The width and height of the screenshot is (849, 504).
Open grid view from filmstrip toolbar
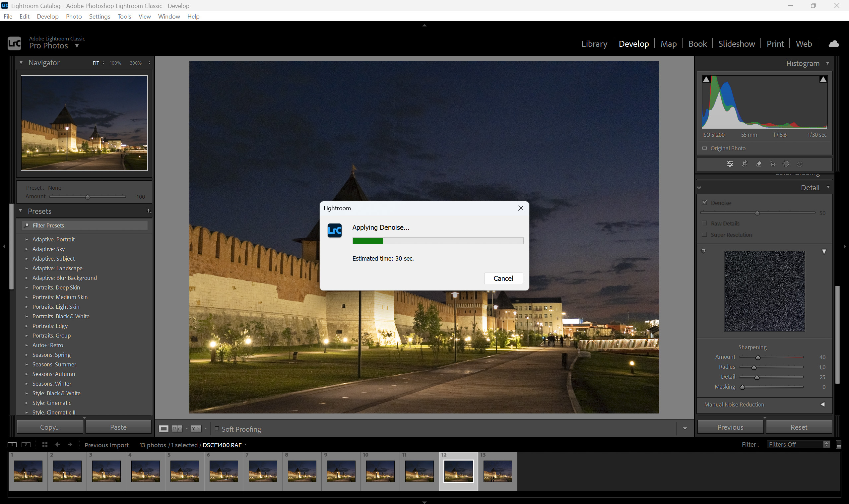tap(44, 445)
